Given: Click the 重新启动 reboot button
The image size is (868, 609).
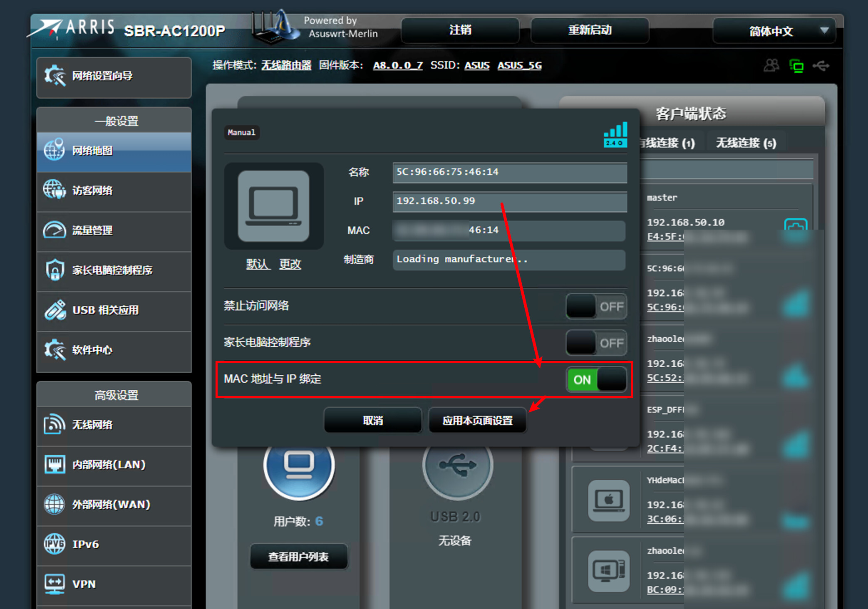Looking at the screenshot, I should point(590,30).
